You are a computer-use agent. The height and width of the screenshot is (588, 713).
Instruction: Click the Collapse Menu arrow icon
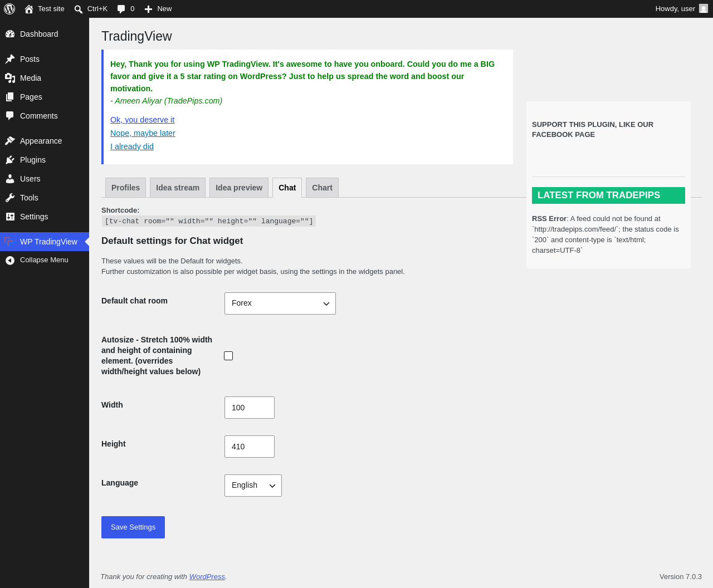click(x=10, y=260)
